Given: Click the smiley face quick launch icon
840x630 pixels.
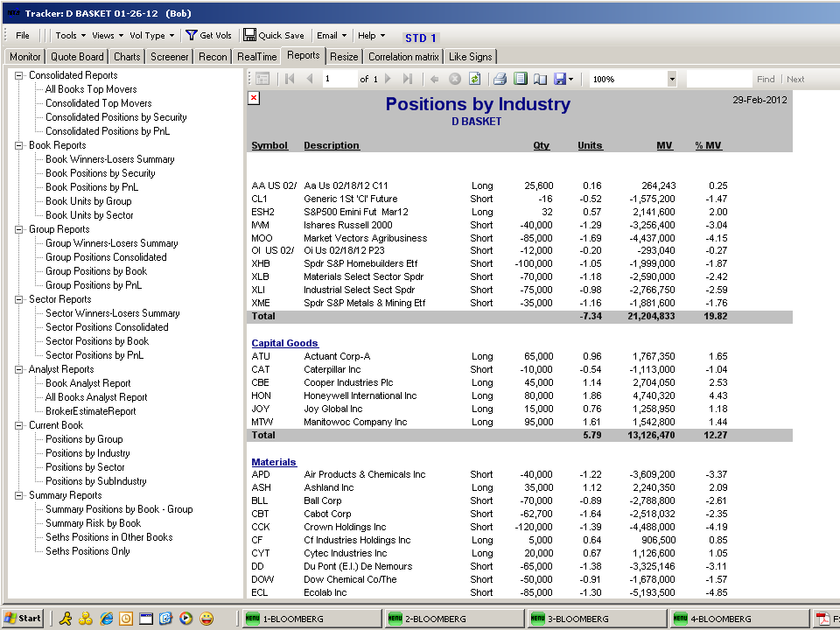Looking at the screenshot, I should [206, 619].
